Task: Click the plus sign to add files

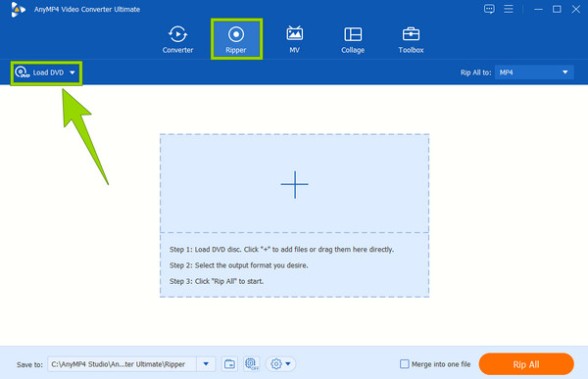Action: pos(294,184)
